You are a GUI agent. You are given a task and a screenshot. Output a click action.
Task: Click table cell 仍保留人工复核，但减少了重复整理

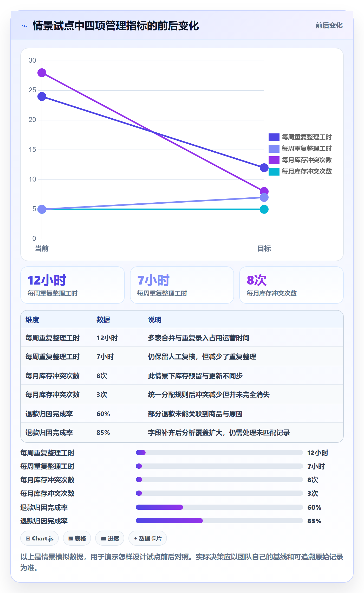(202, 357)
